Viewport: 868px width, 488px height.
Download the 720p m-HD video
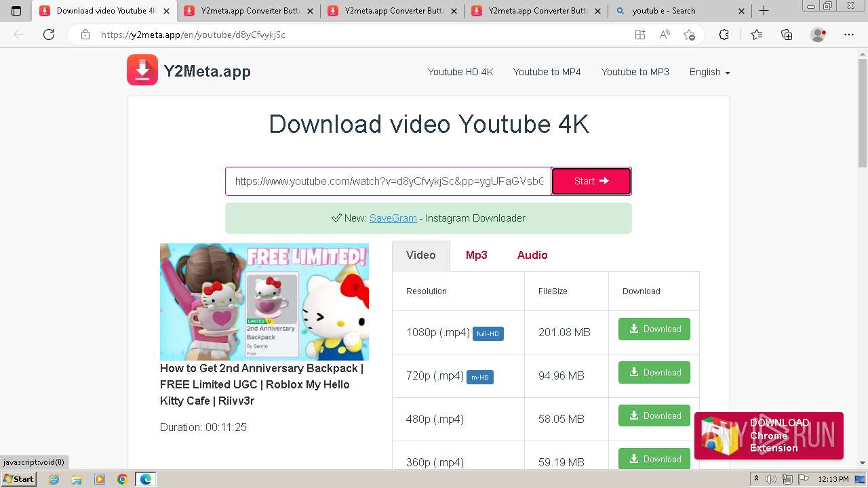654,373
